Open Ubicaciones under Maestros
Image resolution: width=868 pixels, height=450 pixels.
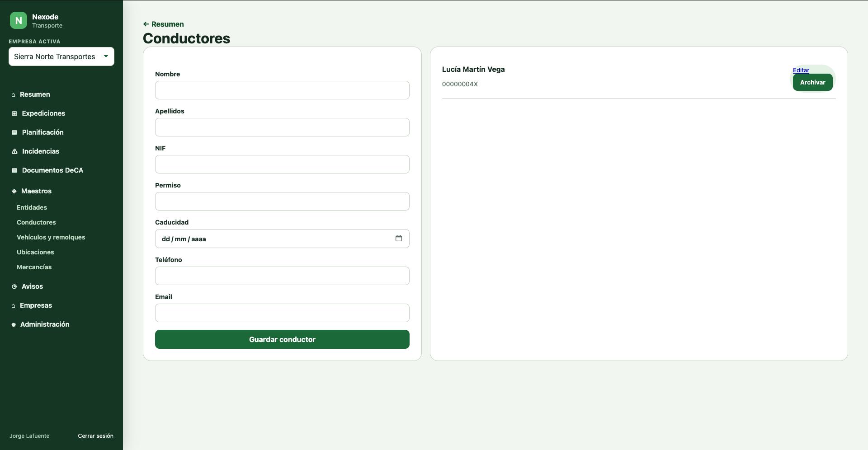point(35,252)
